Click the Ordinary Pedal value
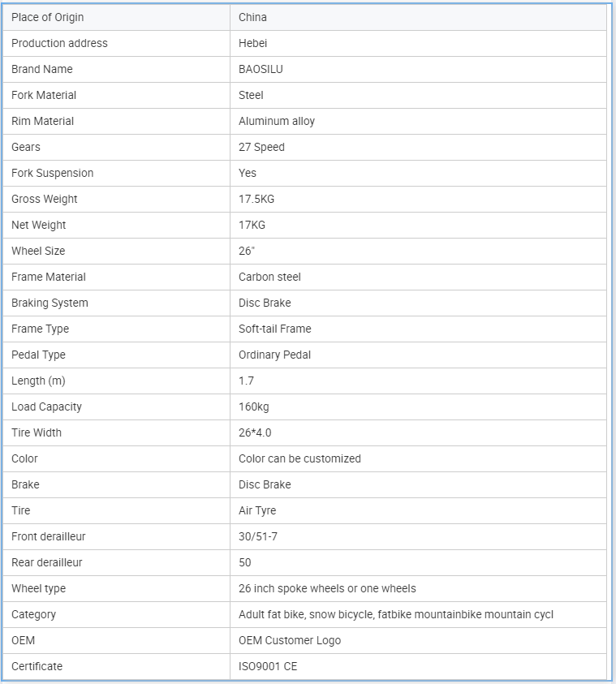The image size is (616, 684). 274,355
